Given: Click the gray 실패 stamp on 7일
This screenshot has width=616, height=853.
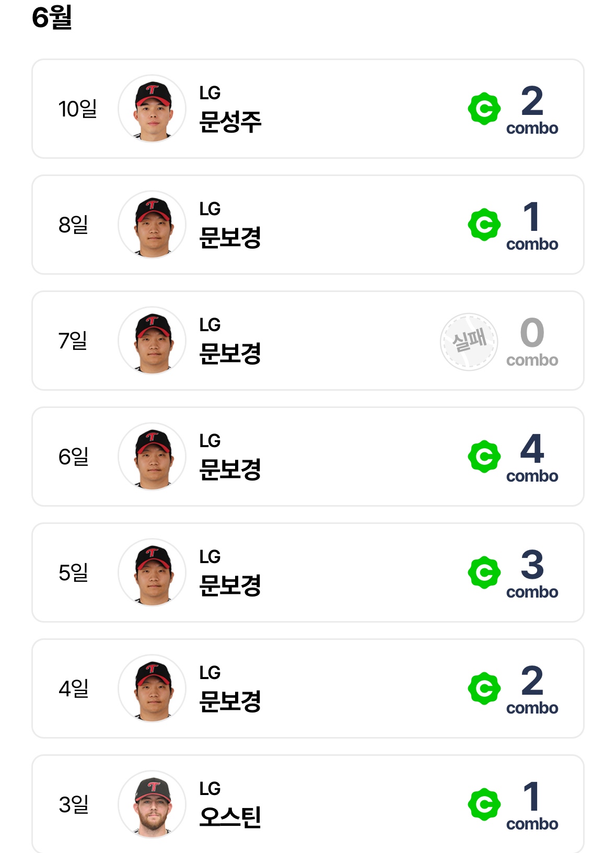Looking at the screenshot, I should click(x=469, y=342).
